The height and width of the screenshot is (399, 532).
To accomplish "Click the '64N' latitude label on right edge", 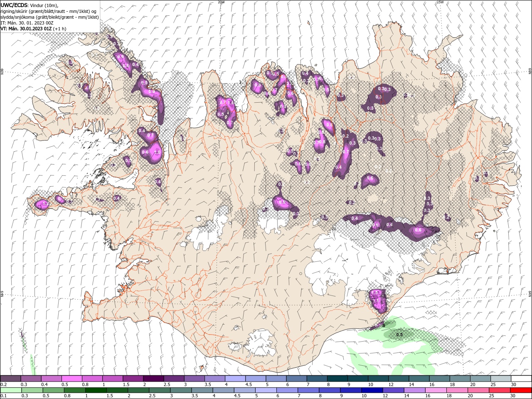I will coord(530,294).
